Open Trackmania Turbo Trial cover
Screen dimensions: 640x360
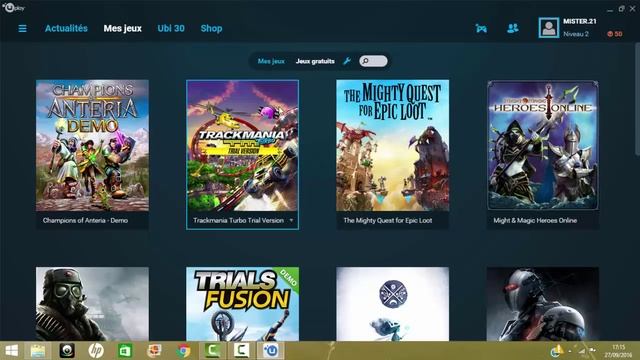(242, 145)
